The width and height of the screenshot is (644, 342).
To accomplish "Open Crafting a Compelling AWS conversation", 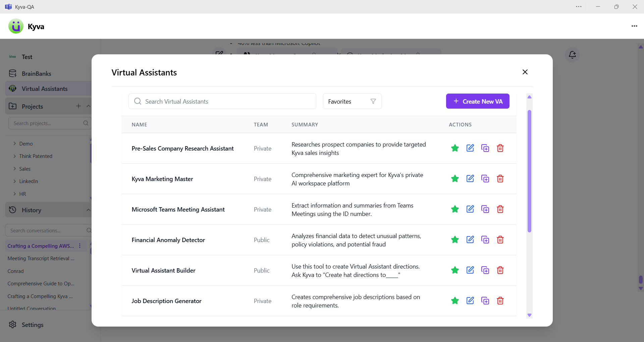I will click(41, 246).
